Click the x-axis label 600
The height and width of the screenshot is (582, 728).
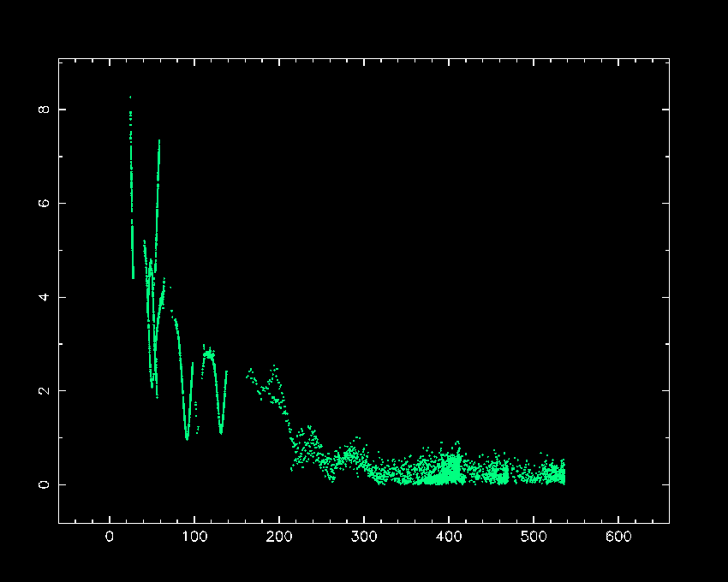pos(618,537)
